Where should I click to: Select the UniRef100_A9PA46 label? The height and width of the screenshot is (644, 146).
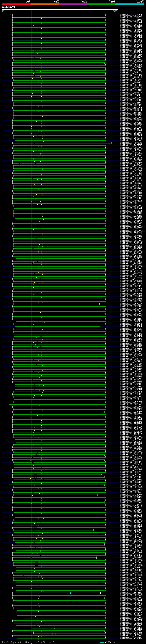[131, 58]
